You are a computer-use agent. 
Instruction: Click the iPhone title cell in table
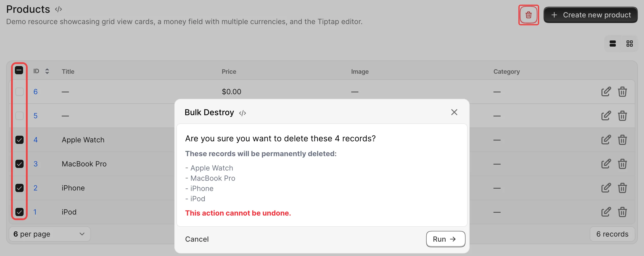point(73,188)
